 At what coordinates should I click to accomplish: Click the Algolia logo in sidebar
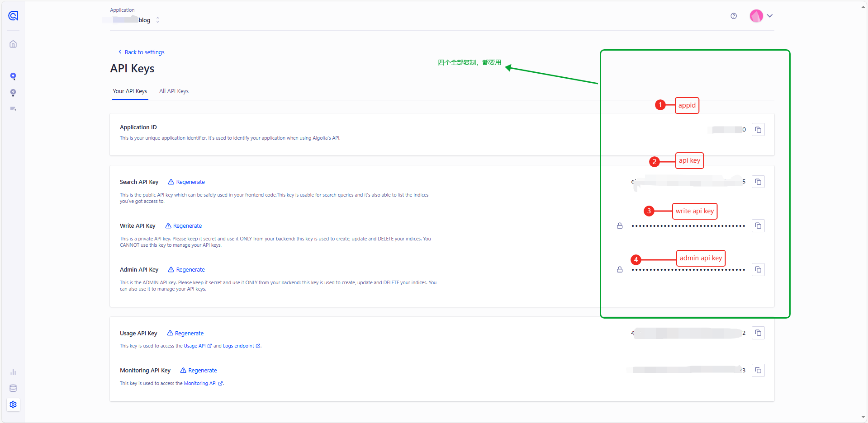coord(13,16)
